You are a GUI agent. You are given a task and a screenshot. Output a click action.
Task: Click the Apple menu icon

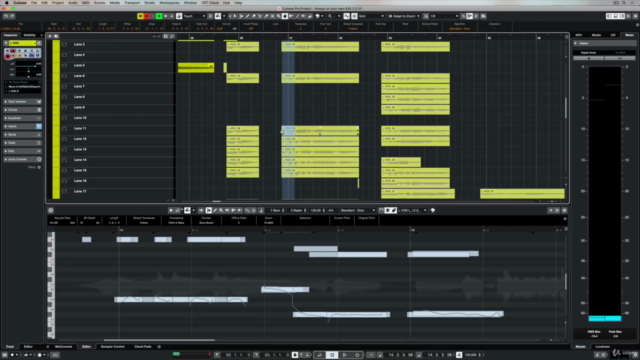click(6, 3)
